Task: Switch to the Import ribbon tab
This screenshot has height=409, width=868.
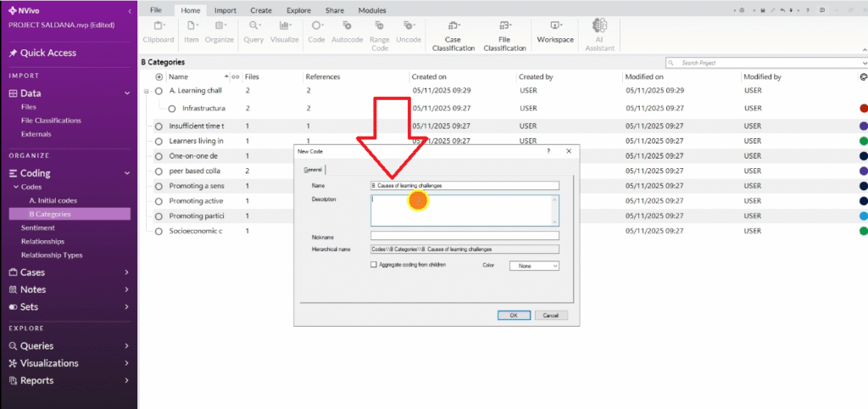Action: pos(225,10)
